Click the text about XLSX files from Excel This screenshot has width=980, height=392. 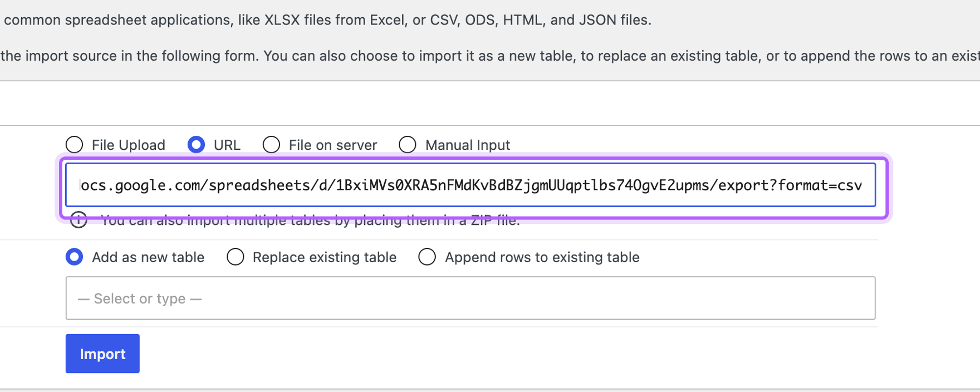pos(328,20)
